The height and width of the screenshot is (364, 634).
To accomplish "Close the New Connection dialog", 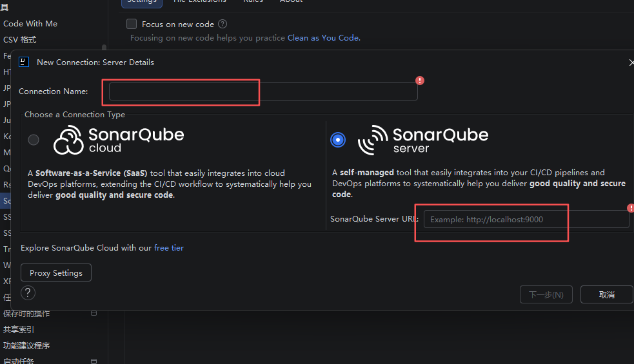I will pyautogui.click(x=631, y=62).
